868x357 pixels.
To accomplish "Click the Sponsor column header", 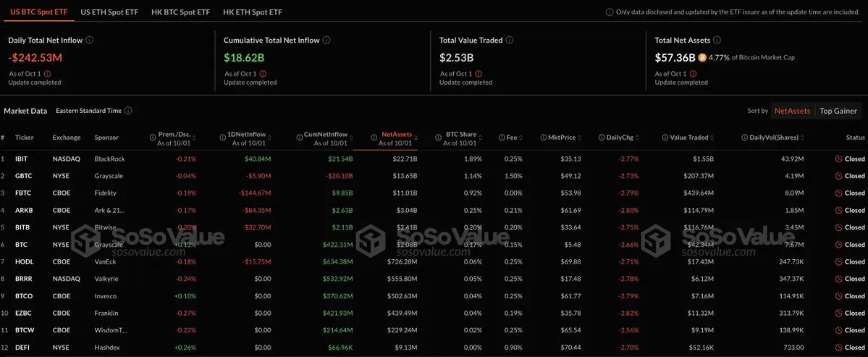I will point(106,138).
